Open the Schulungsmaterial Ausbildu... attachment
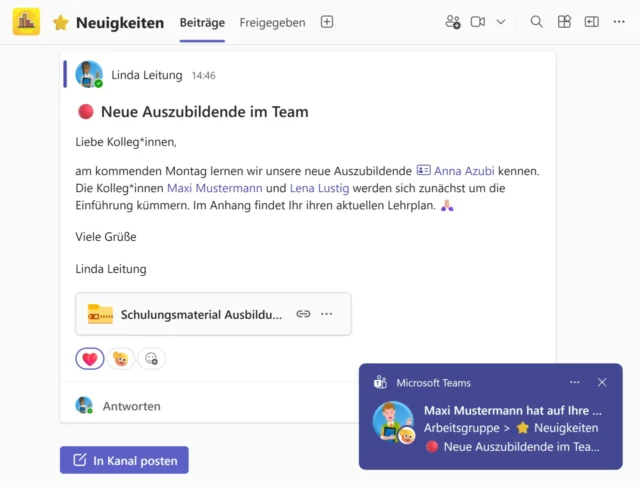Image resolution: width=640 pixels, height=487 pixels. point(213,314)
